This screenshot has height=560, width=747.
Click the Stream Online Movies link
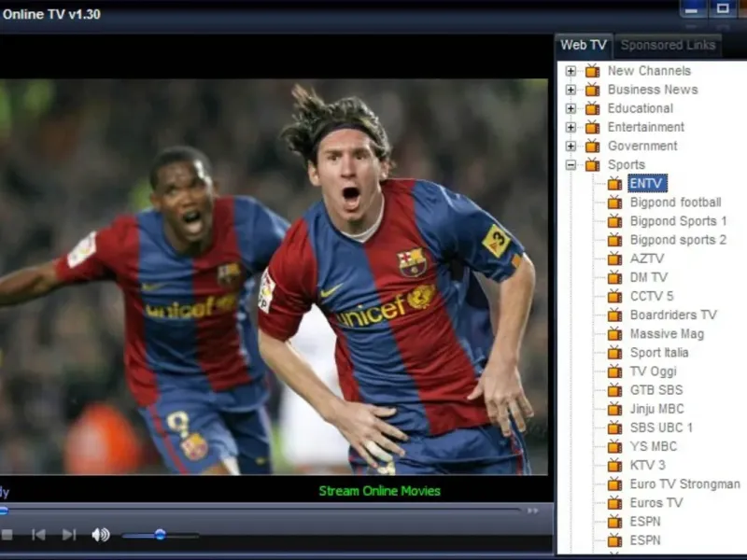coord(380,491)
